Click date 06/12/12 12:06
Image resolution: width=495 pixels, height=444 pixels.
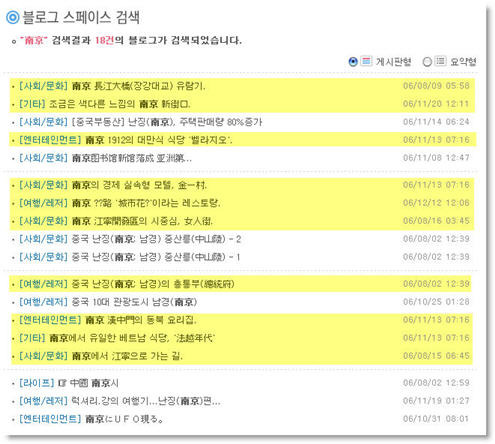(x=436, y=203)
